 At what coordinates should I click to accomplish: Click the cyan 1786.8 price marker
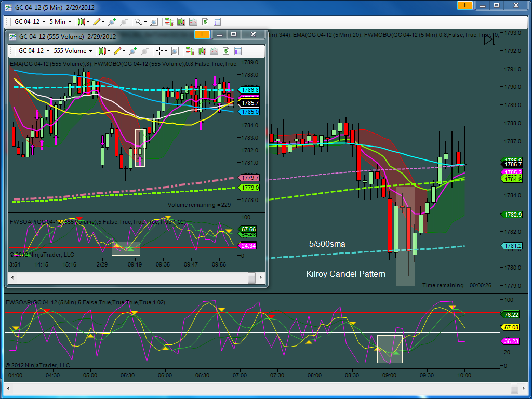(249, 90)
